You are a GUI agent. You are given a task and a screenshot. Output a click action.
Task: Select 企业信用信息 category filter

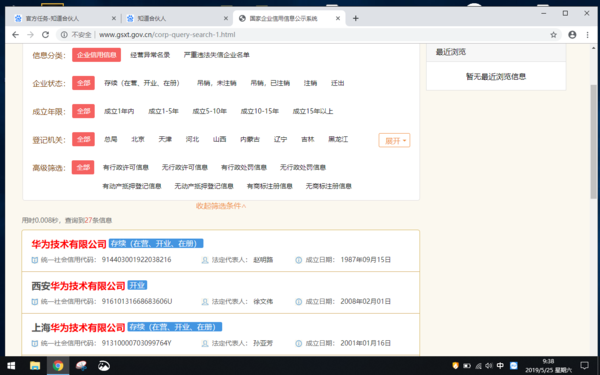96,55
